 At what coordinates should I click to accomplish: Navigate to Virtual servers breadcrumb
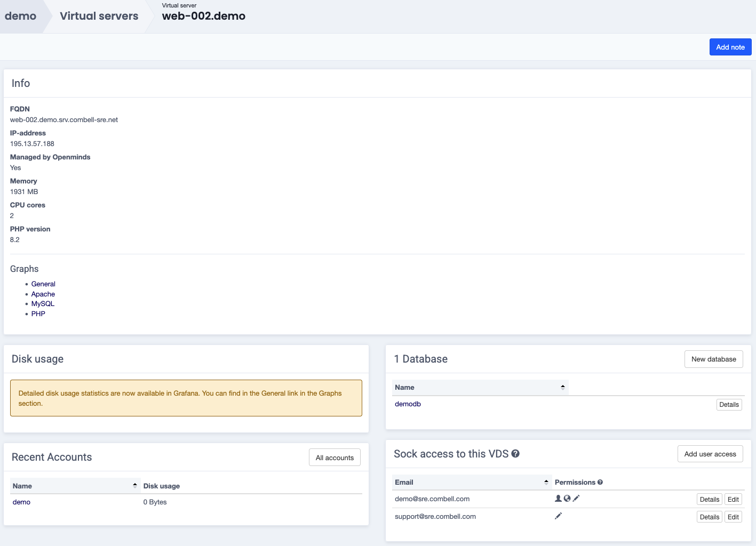click(x=99, y=16)
